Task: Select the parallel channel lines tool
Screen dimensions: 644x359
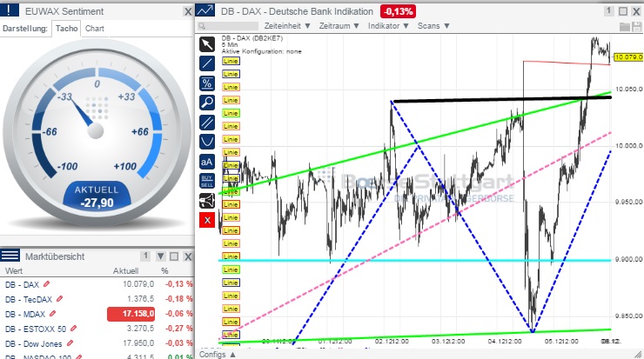Action: click(207, 123)
